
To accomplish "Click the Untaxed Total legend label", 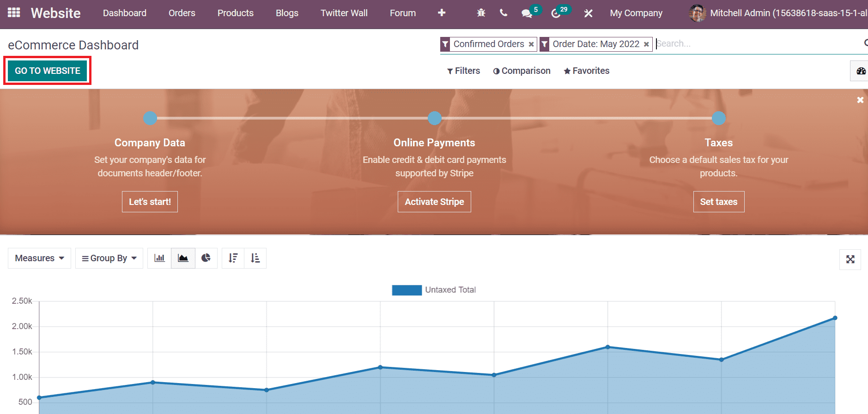I will [450, 290].
